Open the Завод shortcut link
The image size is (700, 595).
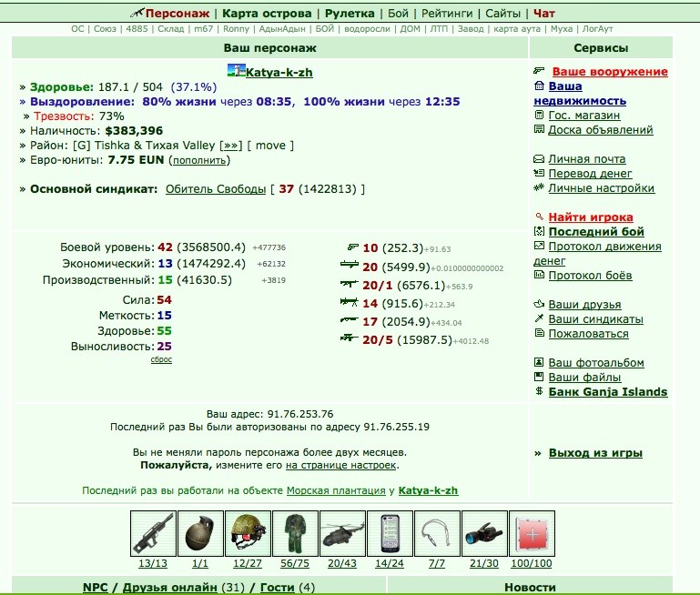coord(471,29)
